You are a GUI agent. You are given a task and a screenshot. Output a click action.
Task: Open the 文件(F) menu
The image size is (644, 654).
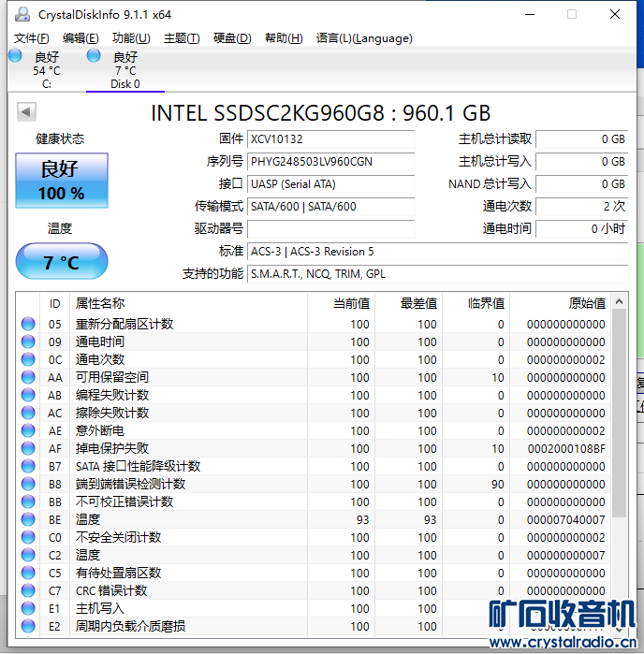click(x=32, y=38)
